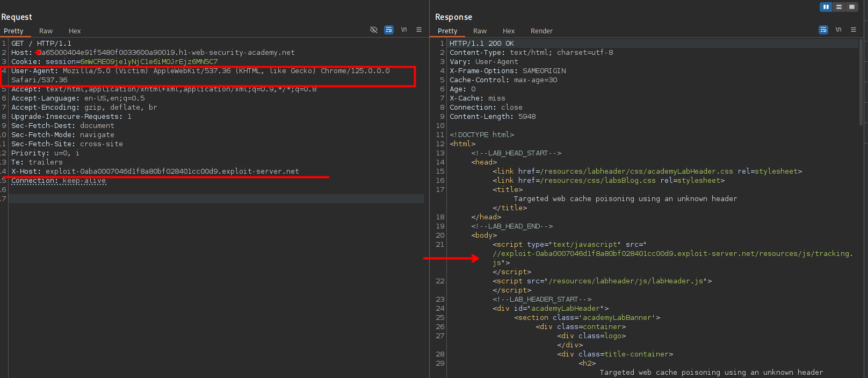The image size is (868, 378).
Task: Click the X-Cache: miss response header
Action: [478, 98]
